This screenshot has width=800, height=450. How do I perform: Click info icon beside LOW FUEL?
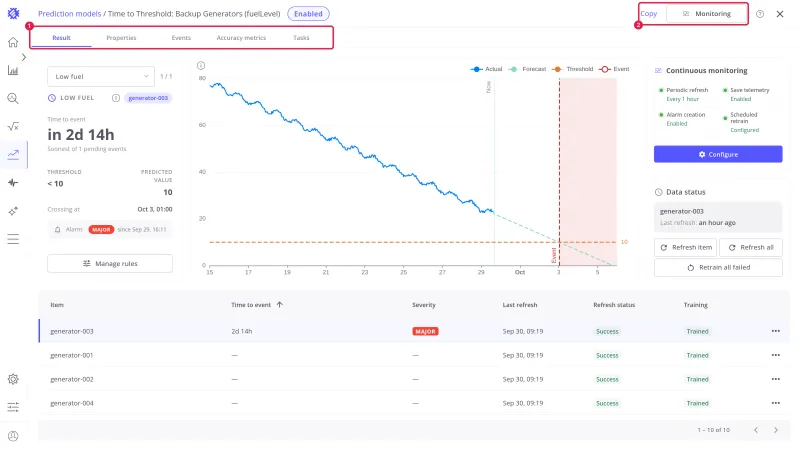click(x=116, y=98)
